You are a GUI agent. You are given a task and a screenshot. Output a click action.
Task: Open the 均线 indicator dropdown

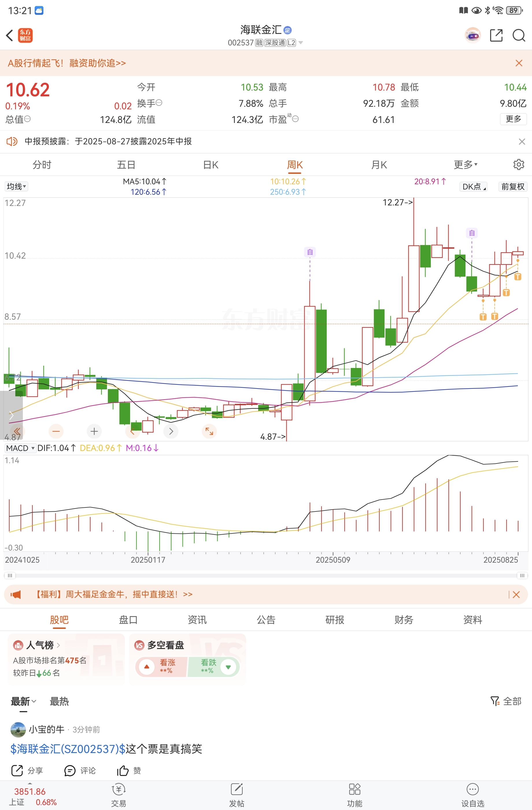16,186
